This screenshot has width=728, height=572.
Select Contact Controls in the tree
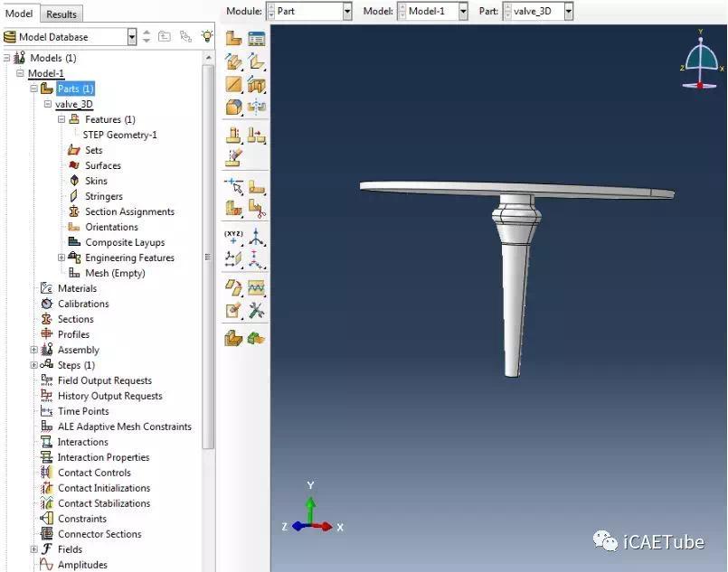pyautogui.click(x=94, y=473)
